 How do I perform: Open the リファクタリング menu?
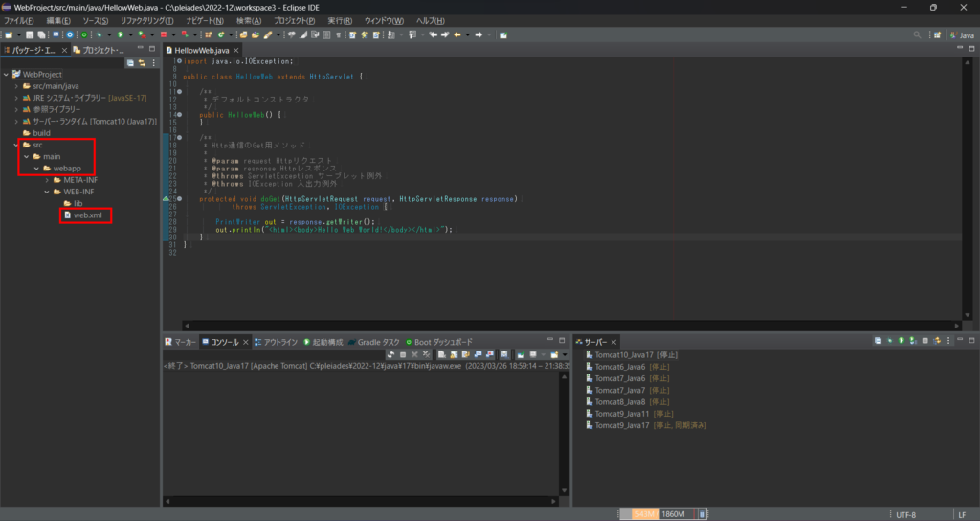[x=145, y=20]
